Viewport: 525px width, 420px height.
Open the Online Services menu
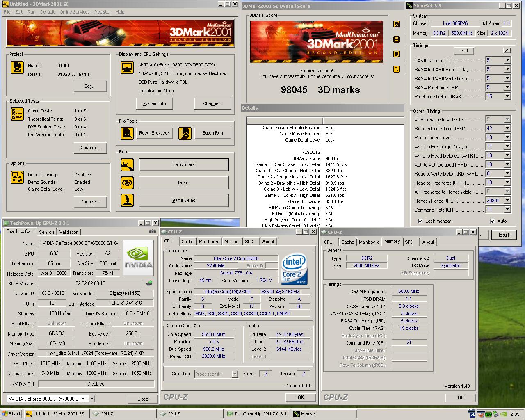74,12
